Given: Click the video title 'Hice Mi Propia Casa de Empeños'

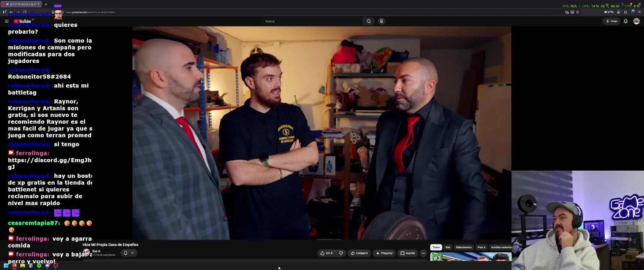Looking at the screenshot, I should click(110, 245).
